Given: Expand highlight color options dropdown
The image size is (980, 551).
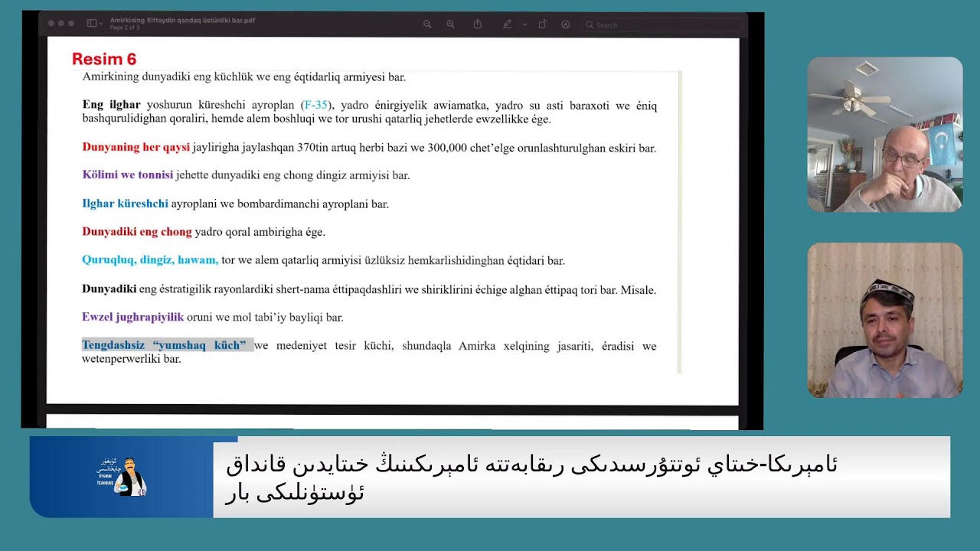Looking at the screenshot, I should [525, 24].
